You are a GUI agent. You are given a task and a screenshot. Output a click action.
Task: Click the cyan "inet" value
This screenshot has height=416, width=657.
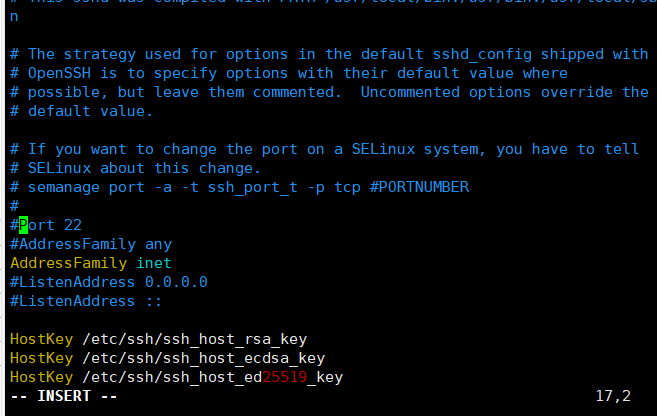154,263
